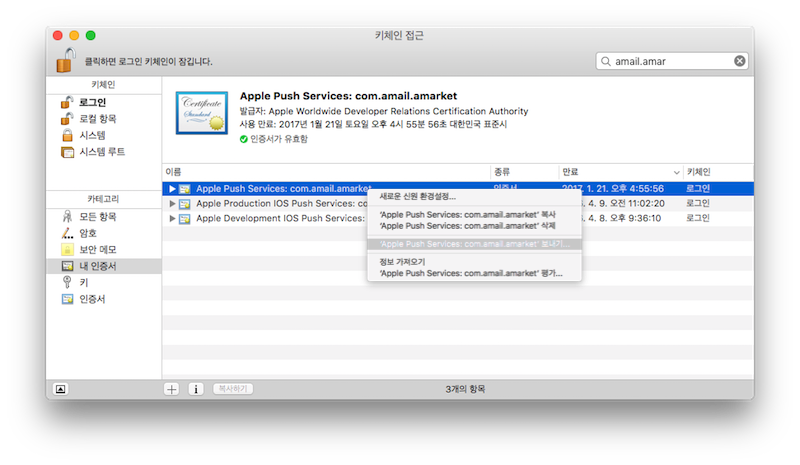
Task: Click the green valid certificate checkmark icon
Action: tap(243, 139)
